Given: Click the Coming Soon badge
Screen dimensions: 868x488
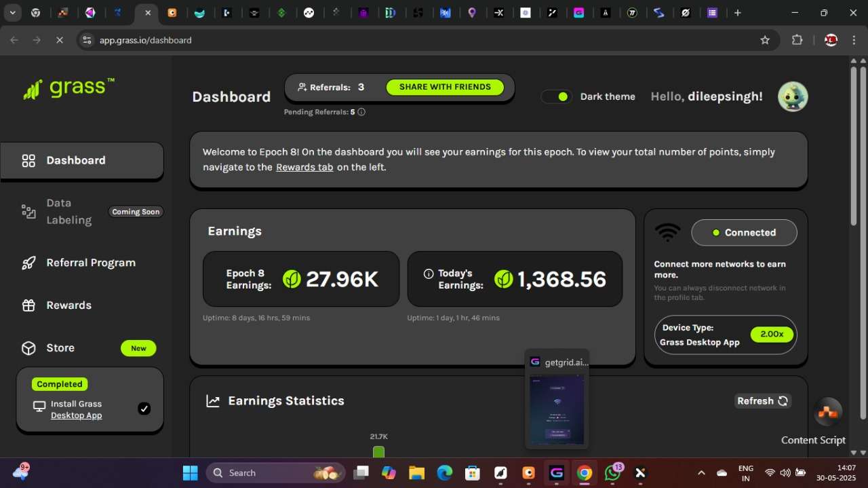Looking at the screenshot, I should [136, 212].
